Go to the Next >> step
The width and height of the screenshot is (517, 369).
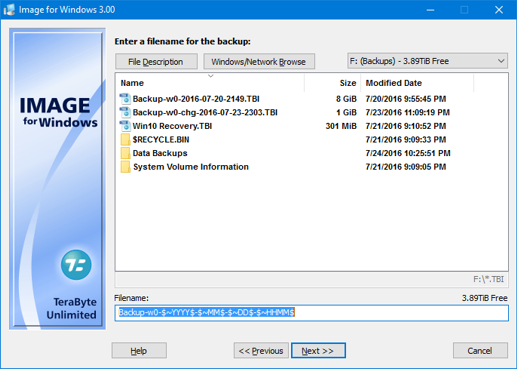318,351
